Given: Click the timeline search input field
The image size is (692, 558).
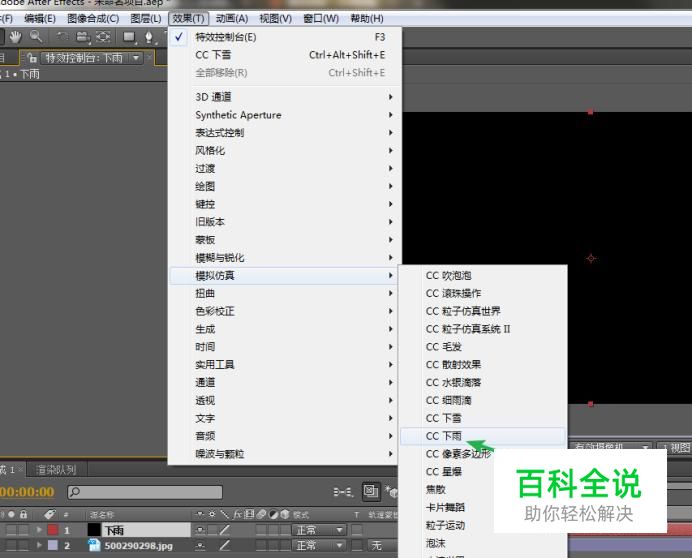Looking at the screenshot, I should (x=145, y=491).
